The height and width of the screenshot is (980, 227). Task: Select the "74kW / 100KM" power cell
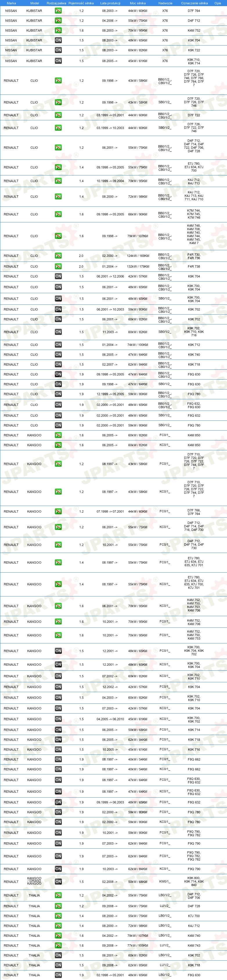pos(138,345)
